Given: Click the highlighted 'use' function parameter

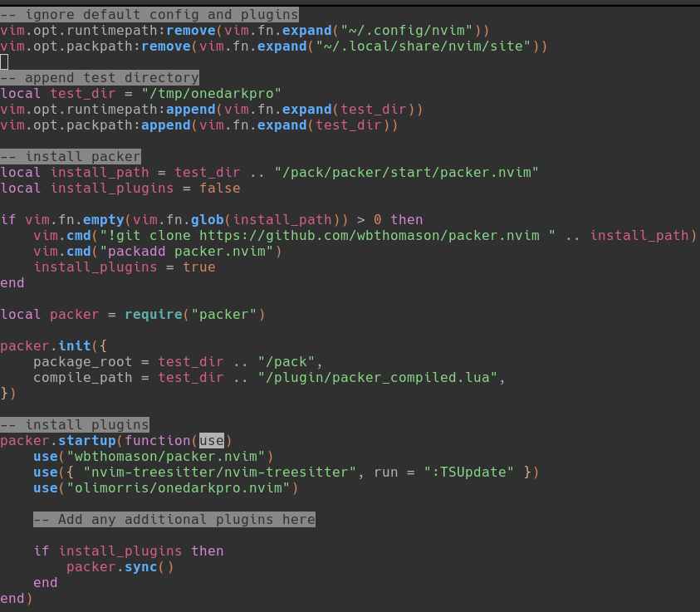Looking at the screenshot, I should [x=212, y=441].
